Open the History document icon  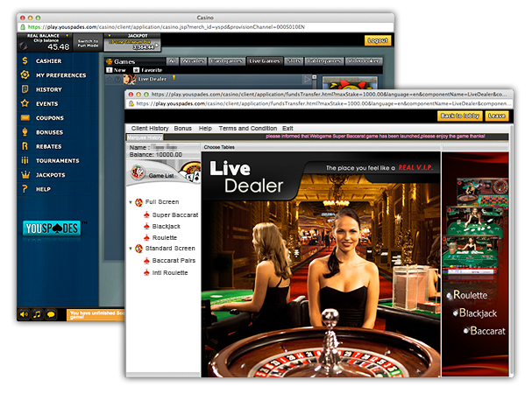(25, 89)
